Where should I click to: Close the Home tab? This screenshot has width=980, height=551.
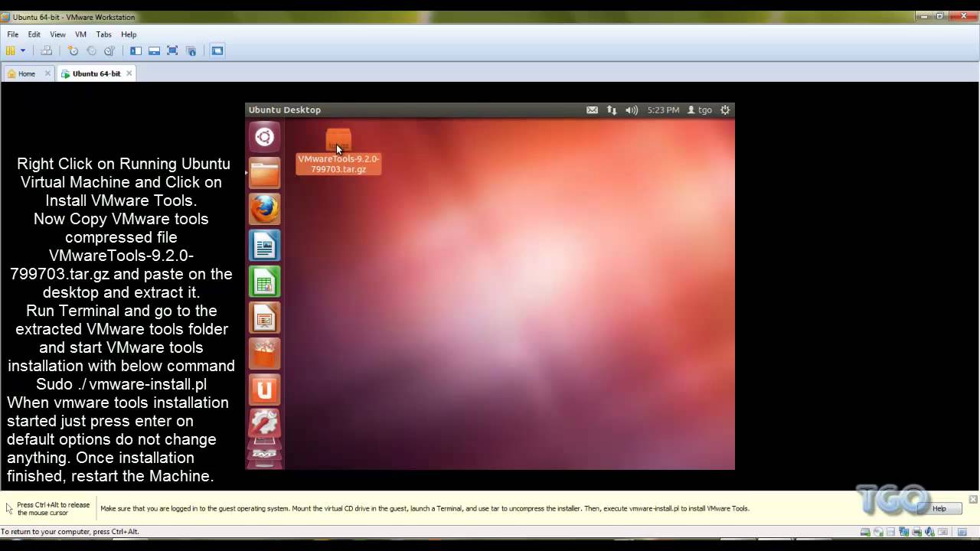(47, 73)
